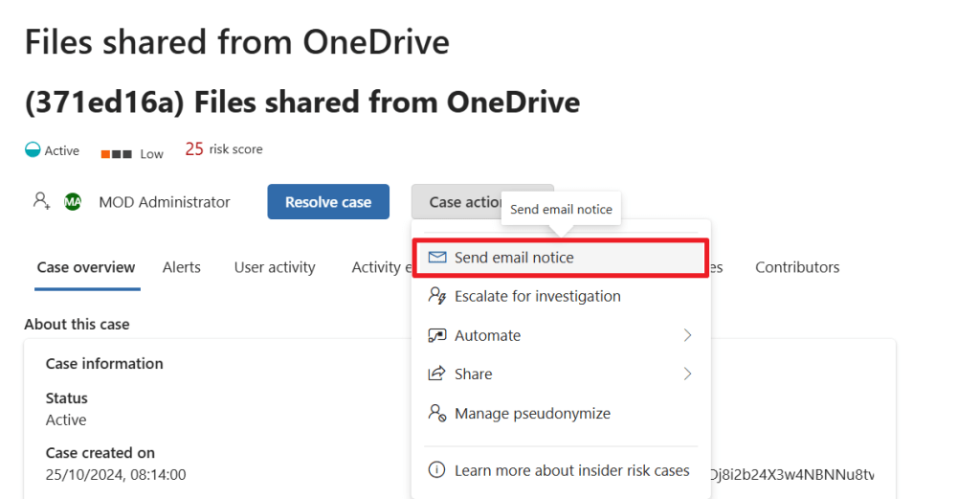The height and width of the screenshot is (499, 980).
Task: Click the Manage pseudonymize user icon
Action: [x=437, y=414]
